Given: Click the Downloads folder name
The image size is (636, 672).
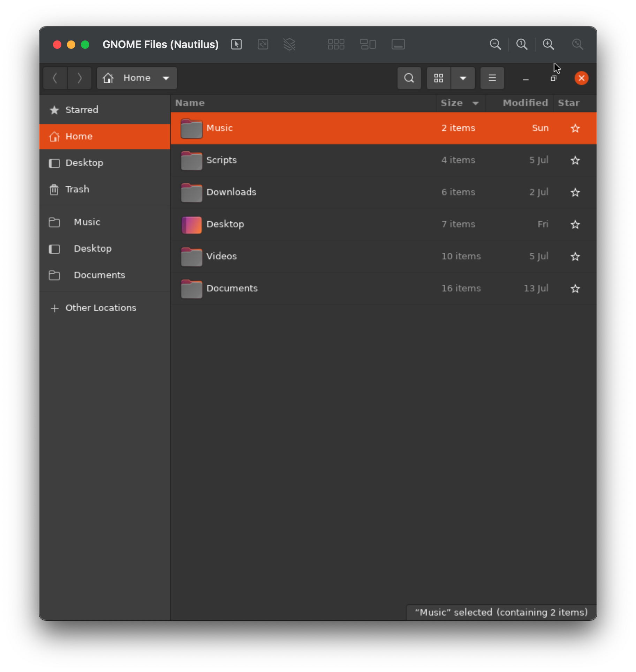Looking at the screenshot, I should [x=231, y=192].
